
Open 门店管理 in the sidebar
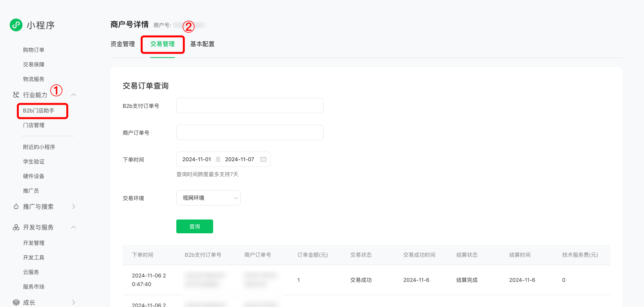(34, 125)
